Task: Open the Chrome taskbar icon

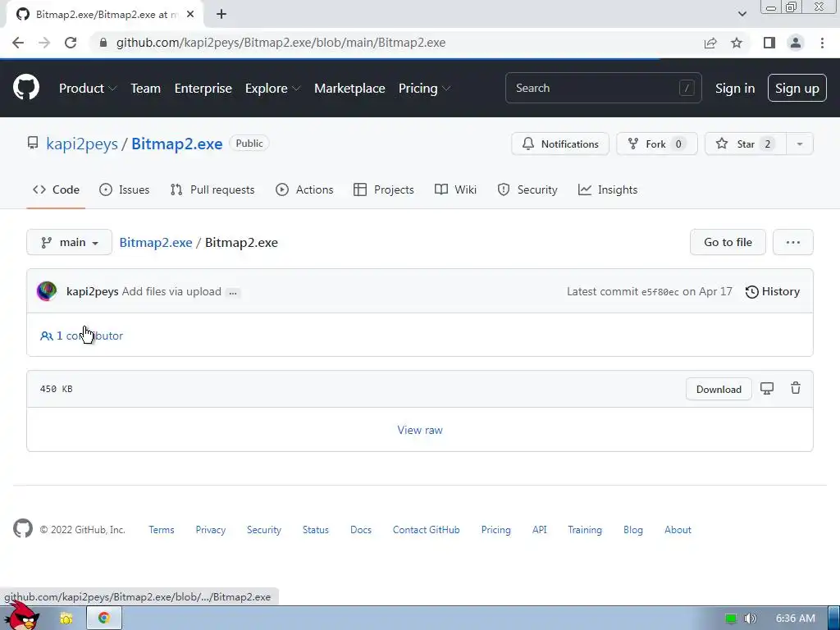Action: [104, 618]
